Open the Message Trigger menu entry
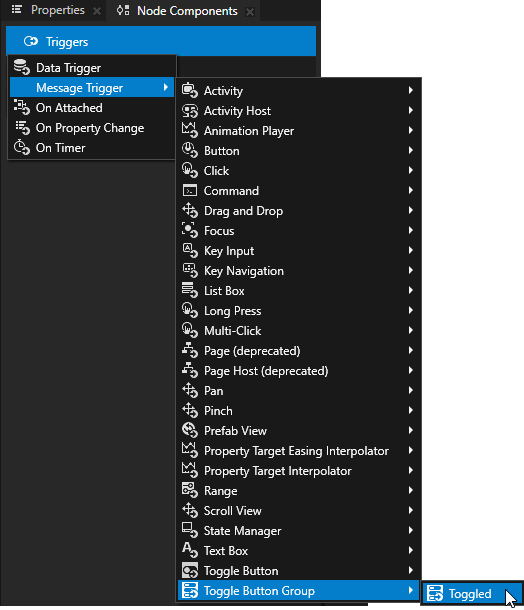The image size is (524, 610). pos(92,88)
